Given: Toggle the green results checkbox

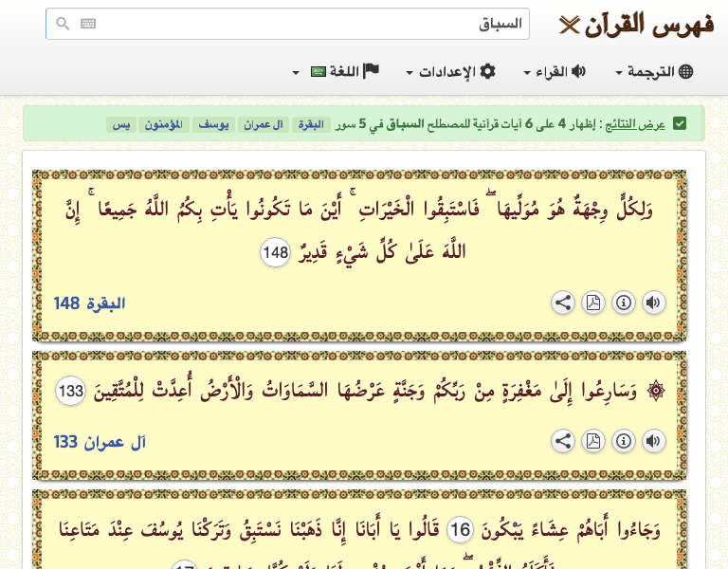Looking at the screenshot, I should pos(680,124).
